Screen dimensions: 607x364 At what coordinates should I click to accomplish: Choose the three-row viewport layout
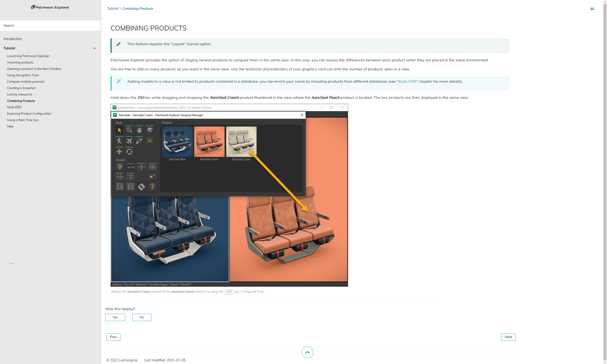pos(130,176)
